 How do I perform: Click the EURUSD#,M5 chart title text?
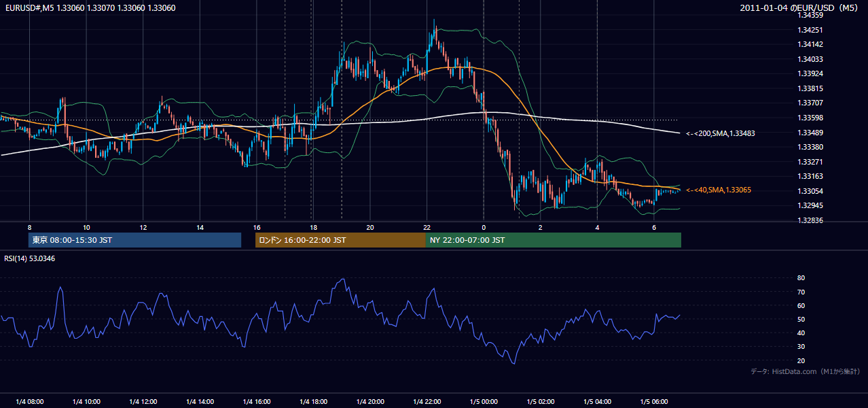[90, 8]
